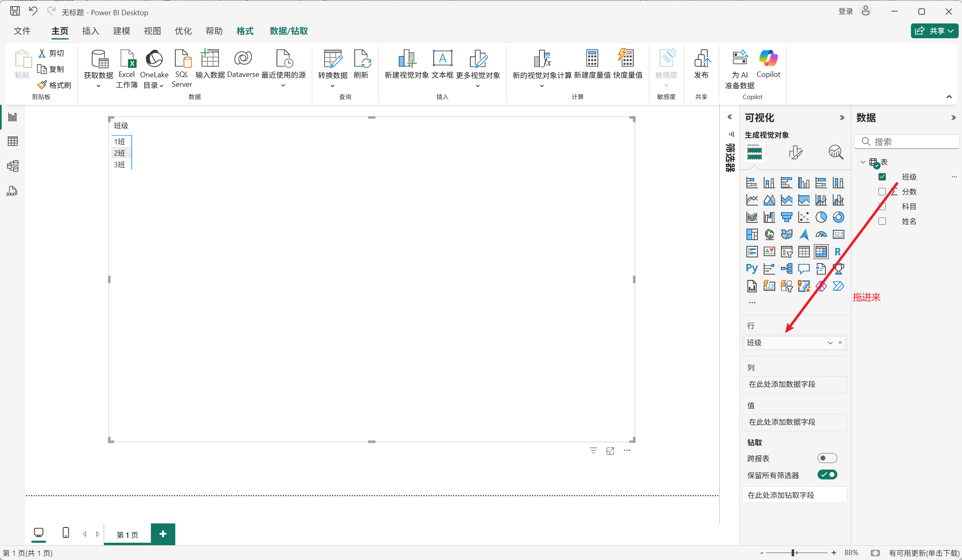962x560 pixels.
Task: Open the DAX query view icon
Action: click(12, 191)
